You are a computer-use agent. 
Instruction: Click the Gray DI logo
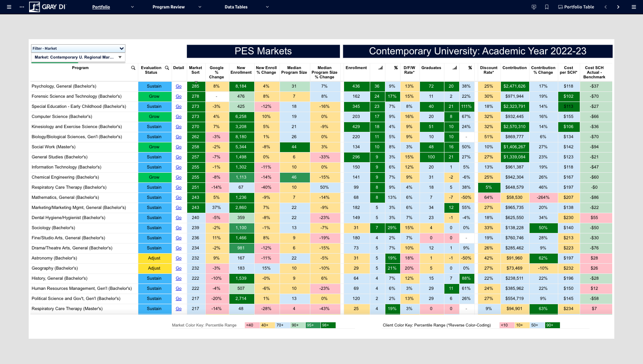pos(48,7)
